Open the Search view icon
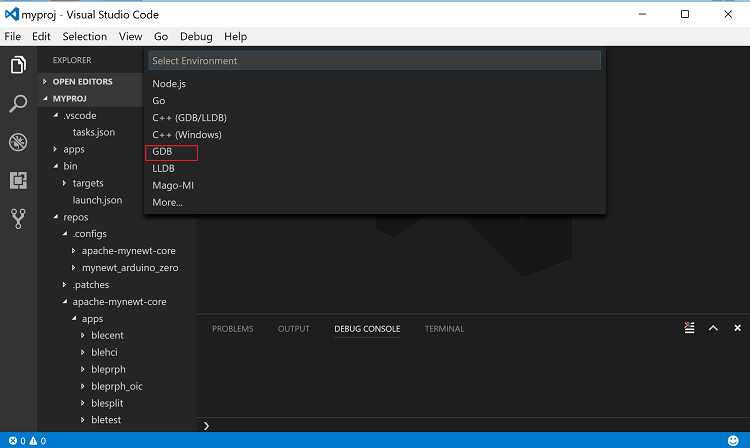 (18, 103)
